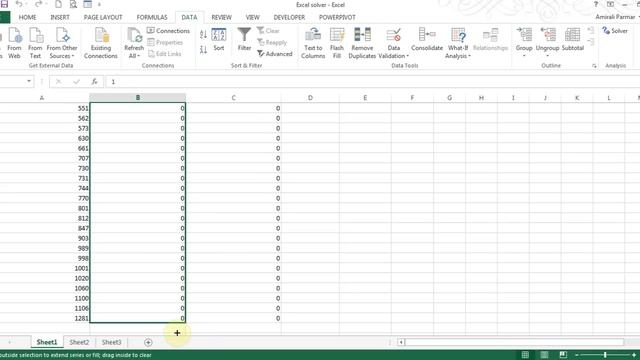Open the Connections dialog
This screenshot has height=360, width=640.
(x=168, y=31)
